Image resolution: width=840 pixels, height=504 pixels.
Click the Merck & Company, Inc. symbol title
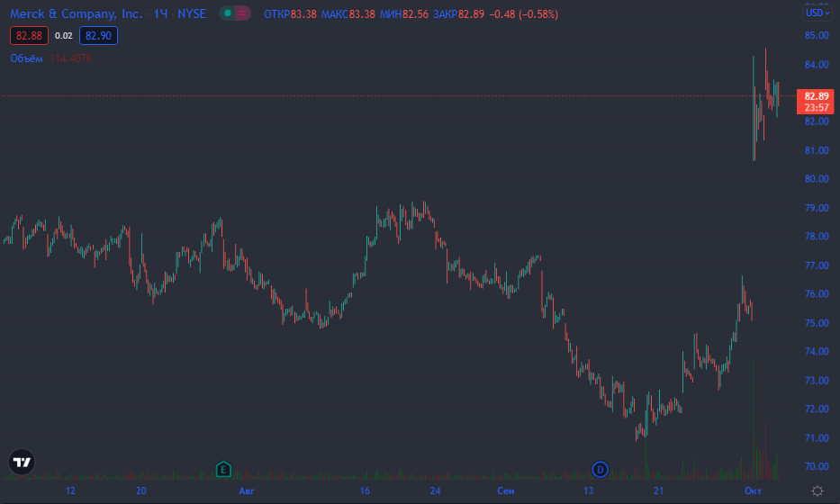click(x=77, y=13)
